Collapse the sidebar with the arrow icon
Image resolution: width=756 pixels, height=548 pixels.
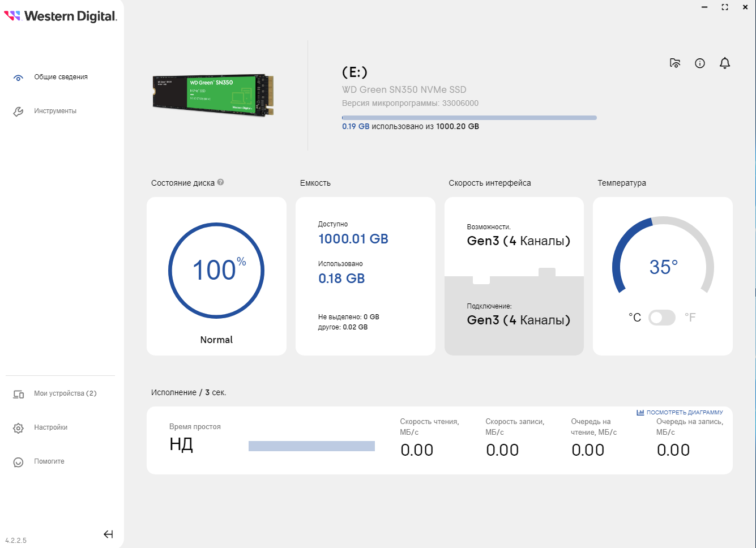(108, 534)
